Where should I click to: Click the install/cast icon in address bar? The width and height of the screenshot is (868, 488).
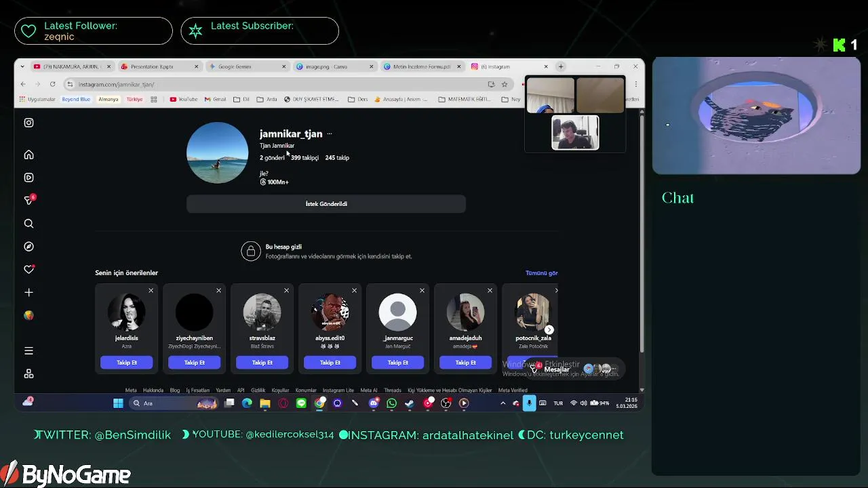pos(491,84)
